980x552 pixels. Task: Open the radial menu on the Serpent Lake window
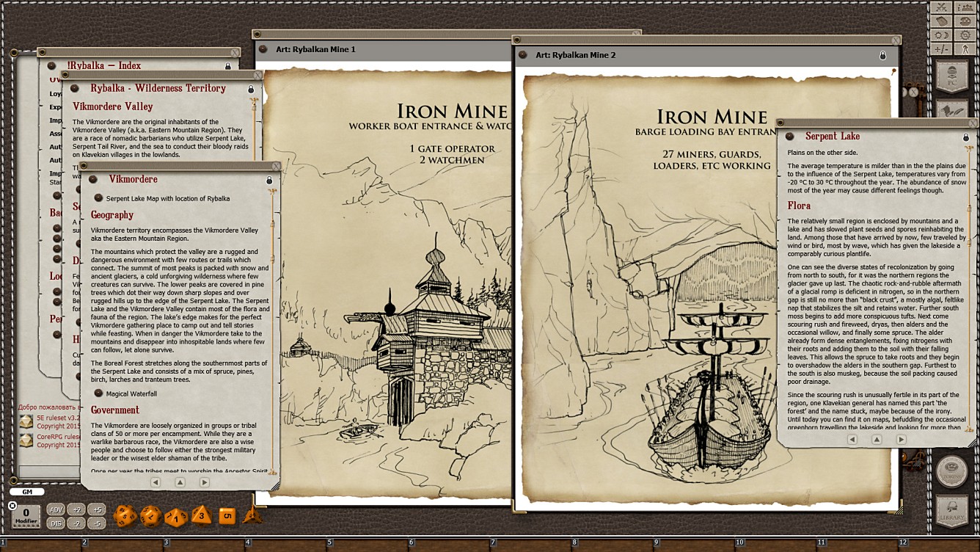point(789,136)
